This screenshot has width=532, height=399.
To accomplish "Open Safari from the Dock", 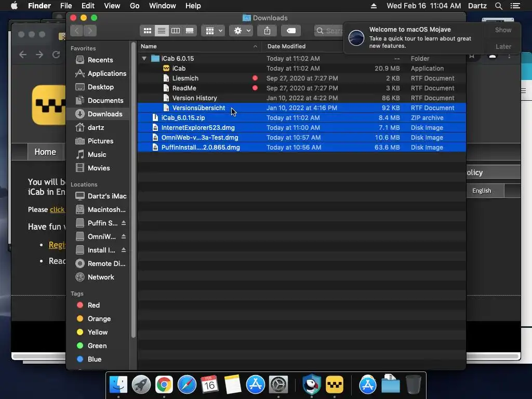I will (x=187, y=385).
